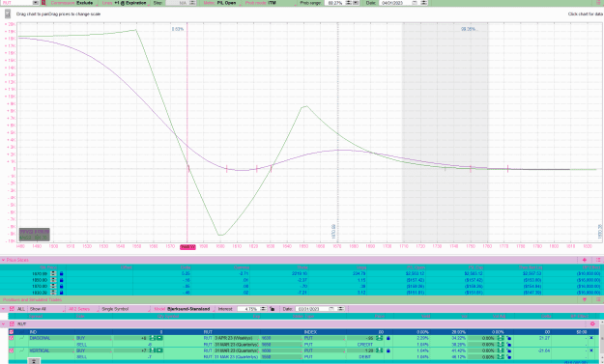The height and width of the screenshot is (364, 604).
Task: Remove the DIAGONAL position with its X icon
Action: [591, 338]
